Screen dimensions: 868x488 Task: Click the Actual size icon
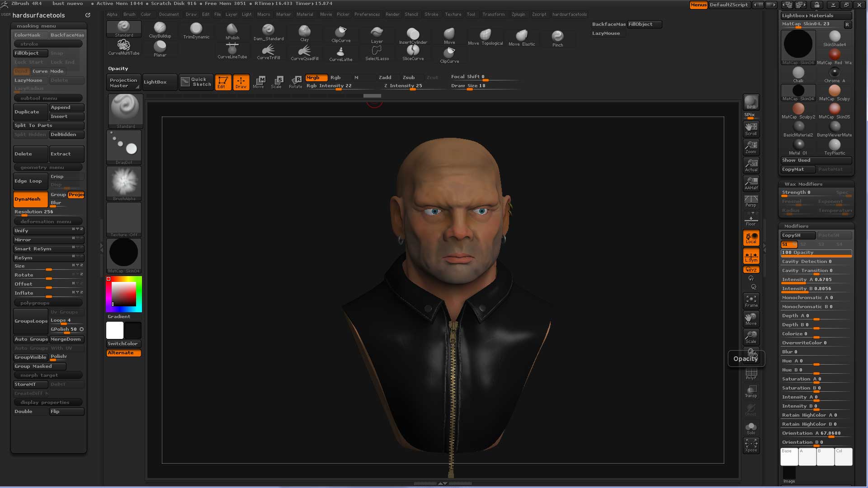(x=751, y=165)
